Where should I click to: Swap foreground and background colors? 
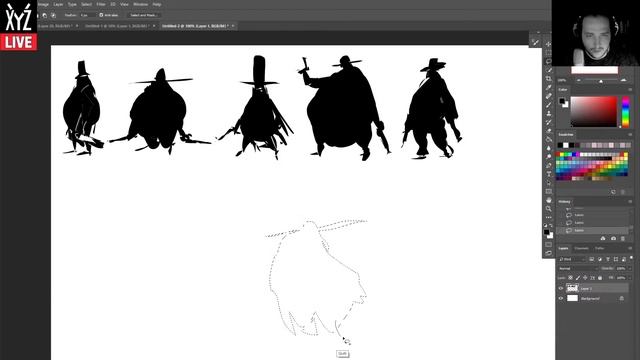pos(551,225)
